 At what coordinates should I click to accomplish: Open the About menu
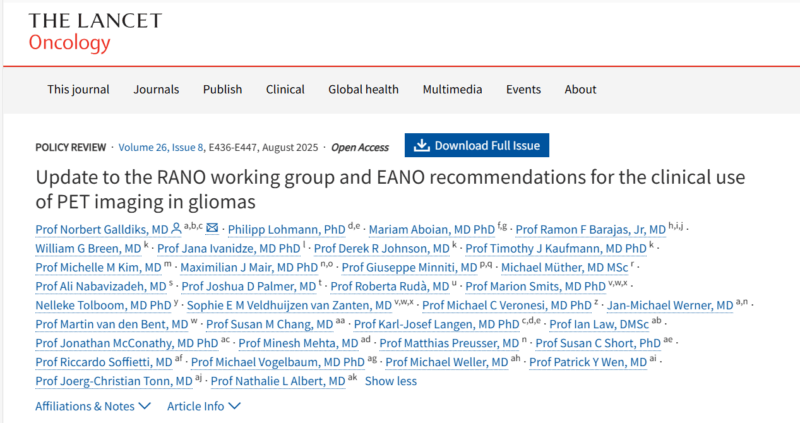pos(580,89)
